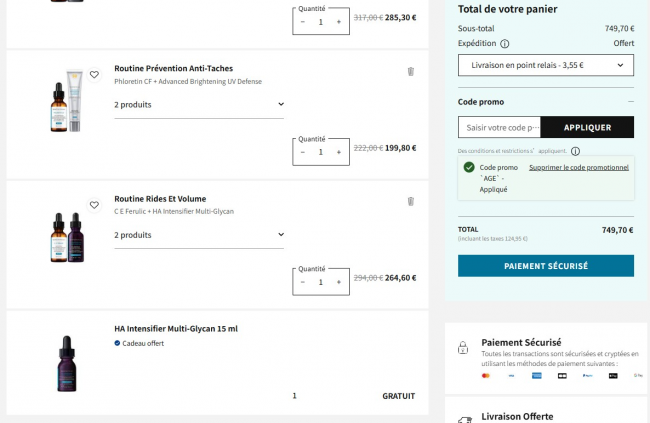Open promo conditions info icon
This screenshot has height=423, width=650.
click(575, 151)
